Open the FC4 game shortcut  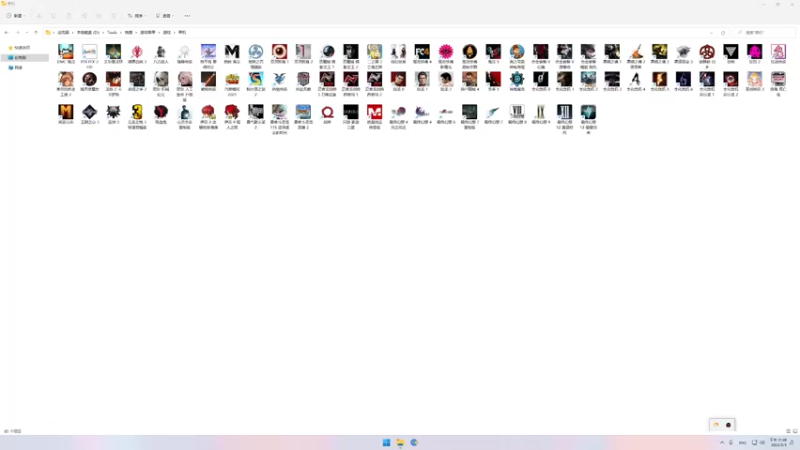point(422,52)
